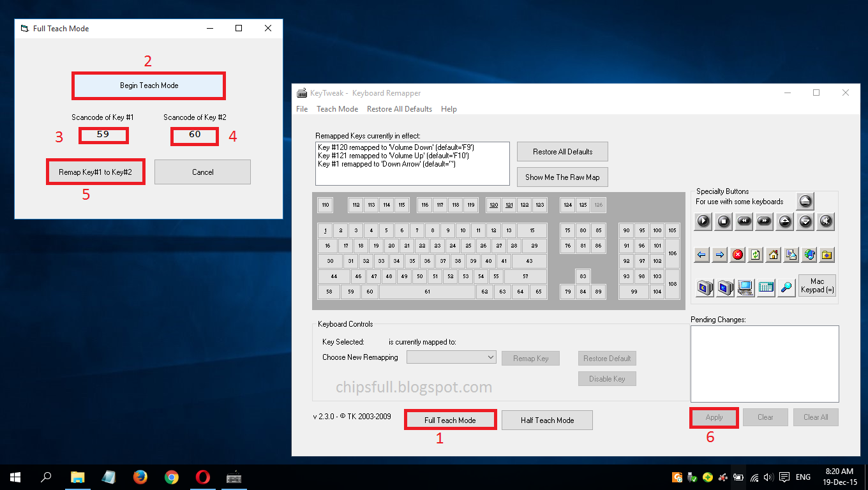This screenshot has height=490, width=868.
Task: Select key 99 on the numeric keypad
Action: 634,292
